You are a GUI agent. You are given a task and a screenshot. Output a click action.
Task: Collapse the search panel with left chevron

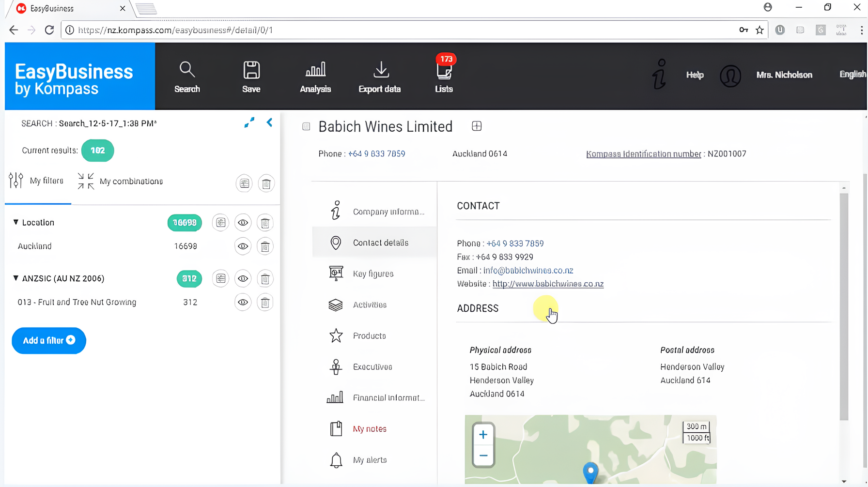[270, 123]
